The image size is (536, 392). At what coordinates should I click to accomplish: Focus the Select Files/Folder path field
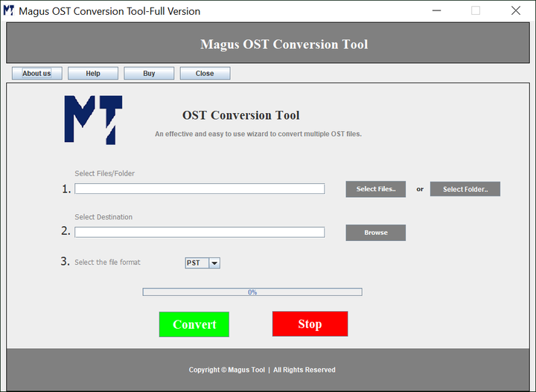click(x=200, y=189)
